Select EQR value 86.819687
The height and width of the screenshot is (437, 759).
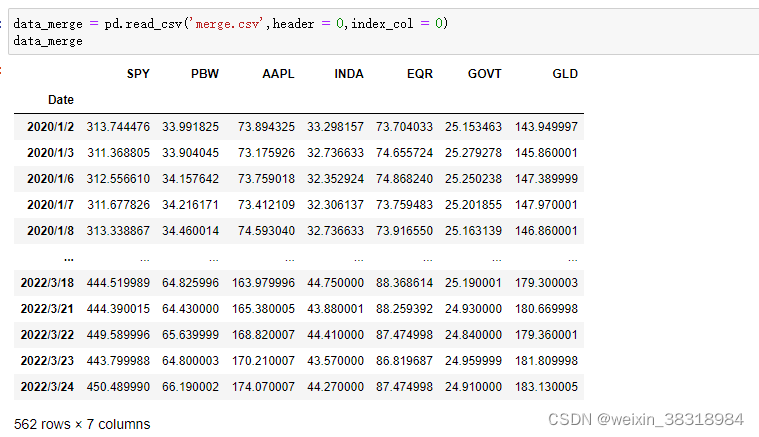coord(404,361)
